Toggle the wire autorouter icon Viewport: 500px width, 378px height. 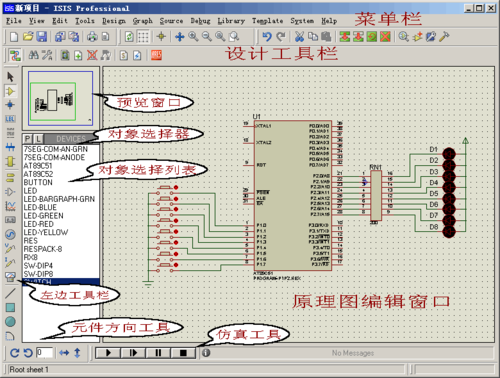pos(14,55)
